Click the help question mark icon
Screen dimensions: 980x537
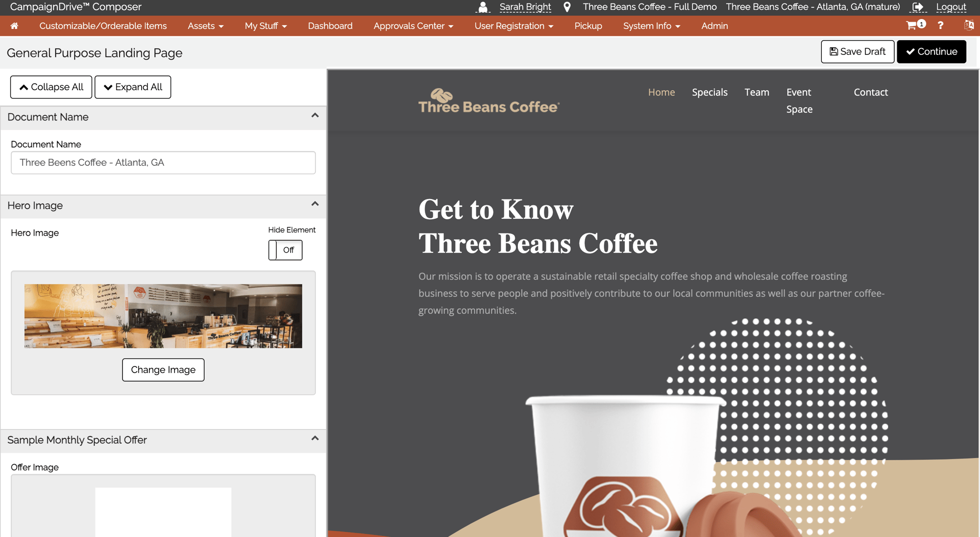[940, 26]
